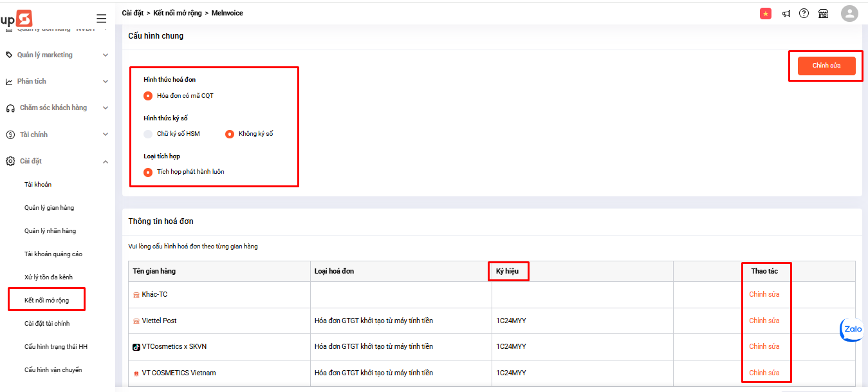
Task: Open the Vietnam flag language selector
Action: coord(765,14)
